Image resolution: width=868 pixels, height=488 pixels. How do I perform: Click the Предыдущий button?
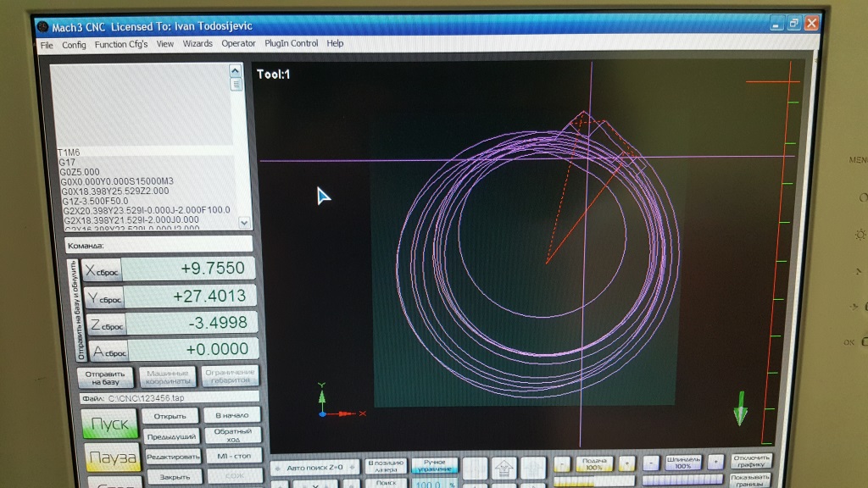click(x=171, y=436)
